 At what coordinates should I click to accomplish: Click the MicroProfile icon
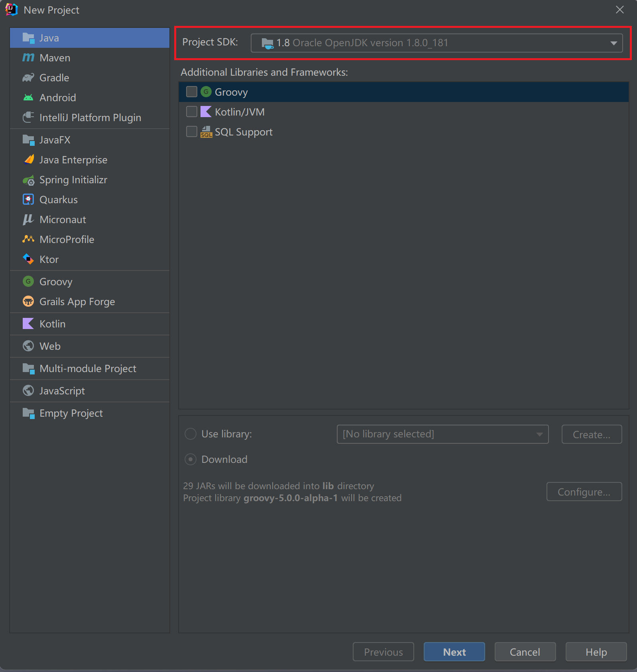click(28, 239)
